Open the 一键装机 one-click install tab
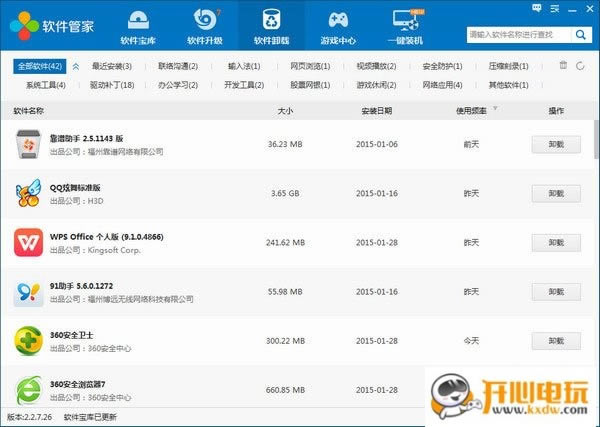The image size is (600, 427). pos(406,26)
